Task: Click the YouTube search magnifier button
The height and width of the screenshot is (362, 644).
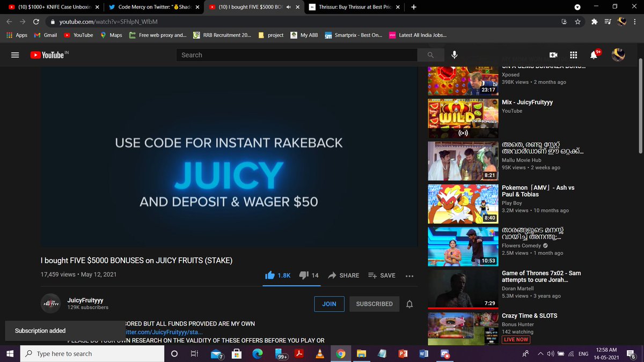Action: [430, 55]
